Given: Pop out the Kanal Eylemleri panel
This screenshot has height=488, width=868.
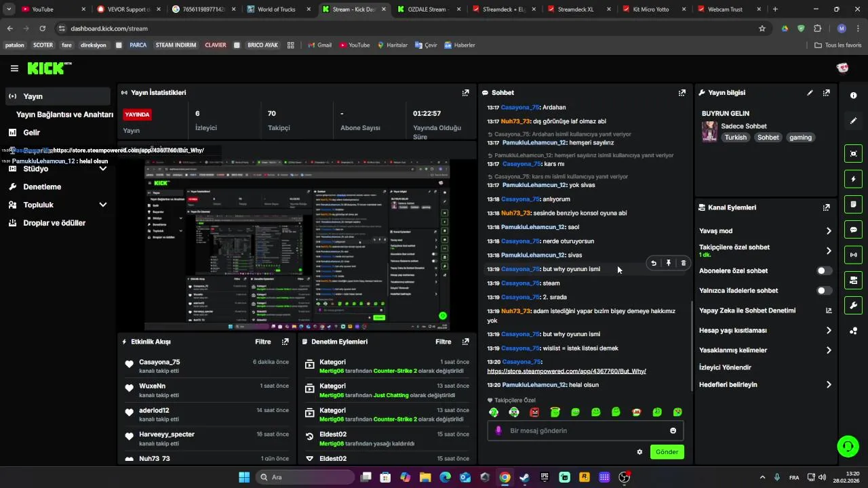Looking at the screenshot, I should (827, 207).
